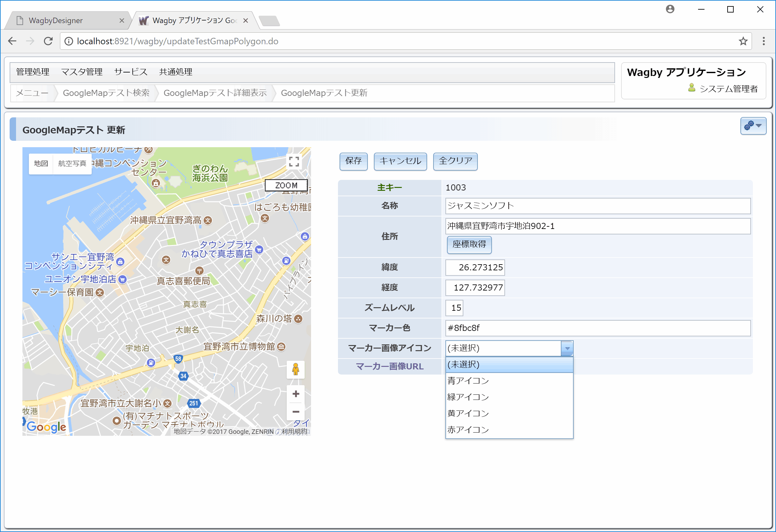The image size is (776, 532).
Task: Click the browser forward arrow
Action: click(x=30, y=41)
